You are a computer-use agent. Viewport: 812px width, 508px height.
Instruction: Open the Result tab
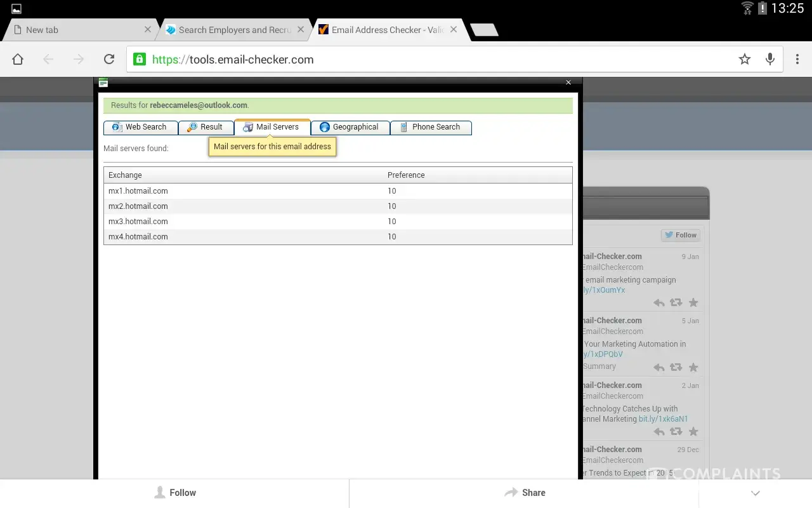click(x=206, y=127)
